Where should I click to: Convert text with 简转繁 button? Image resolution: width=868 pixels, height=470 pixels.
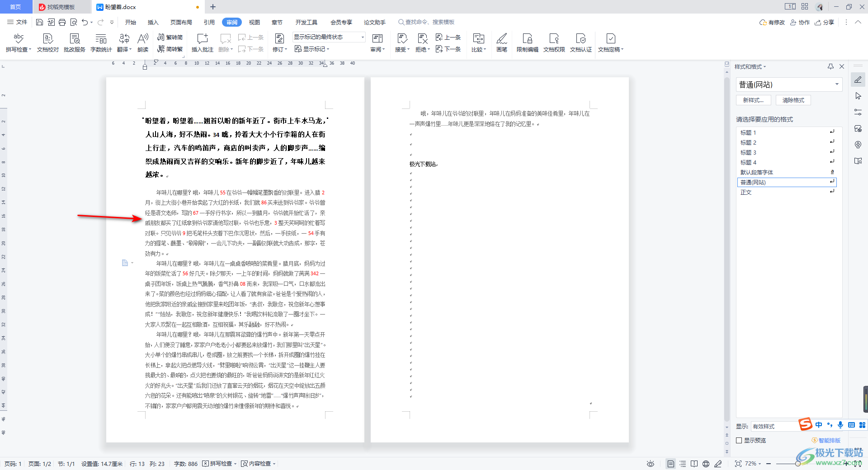(x=170, y=49)
